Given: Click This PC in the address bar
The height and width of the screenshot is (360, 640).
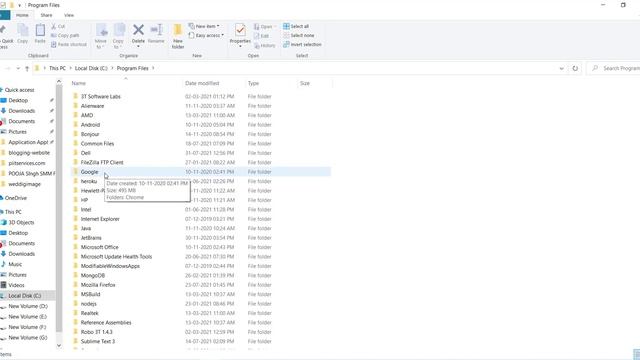Looking at the screenshot, I should point(57,68).
